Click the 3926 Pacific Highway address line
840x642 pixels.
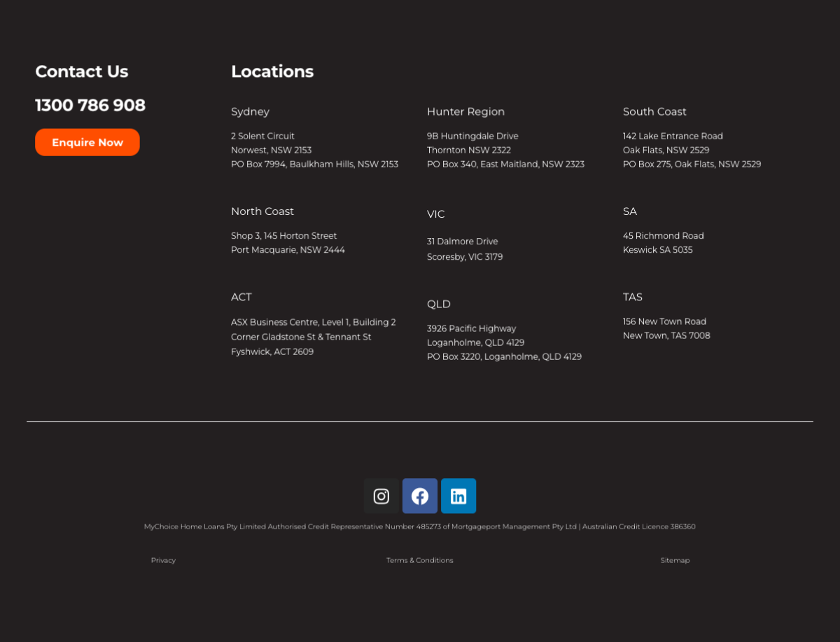point(471,328)
